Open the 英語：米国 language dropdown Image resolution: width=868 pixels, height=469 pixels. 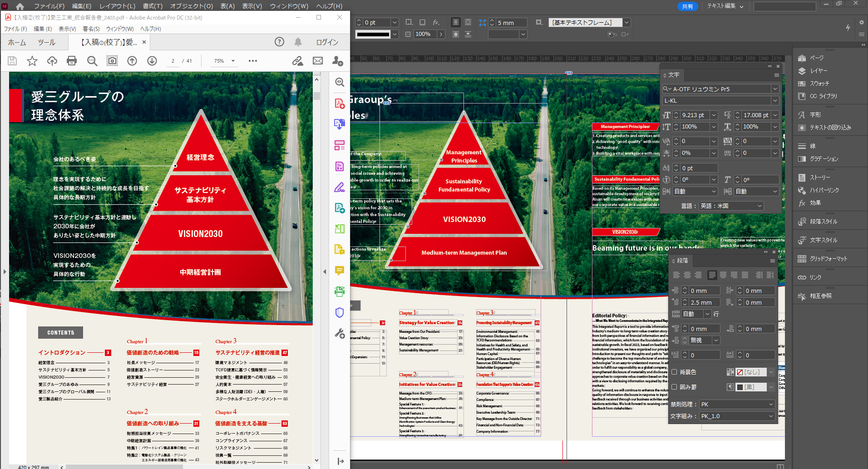(731, 206)
